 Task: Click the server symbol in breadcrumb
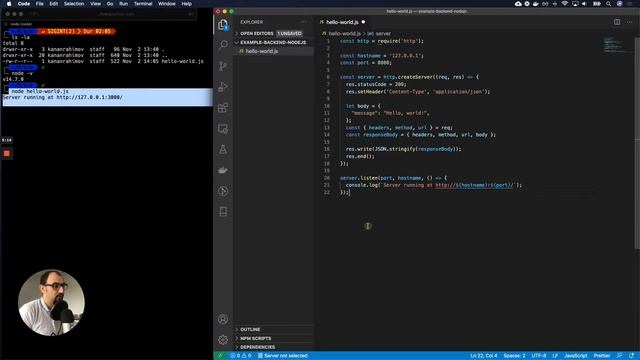pos(382,33)
